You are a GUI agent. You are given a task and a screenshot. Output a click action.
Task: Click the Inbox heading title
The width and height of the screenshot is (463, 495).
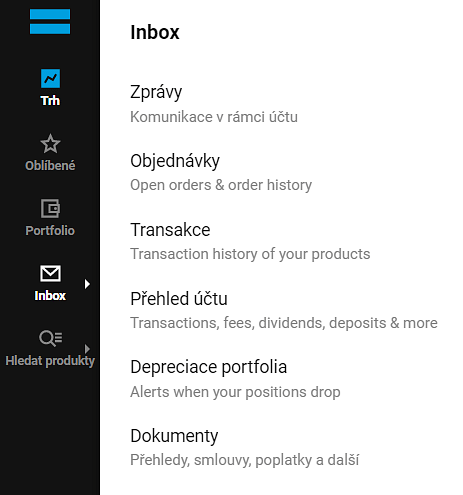tap(155, 32)
